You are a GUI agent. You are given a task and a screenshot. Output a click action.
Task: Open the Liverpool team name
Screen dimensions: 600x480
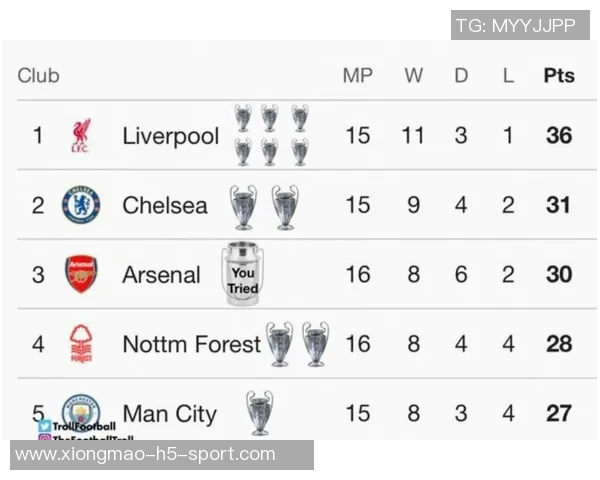pos(170,136)
